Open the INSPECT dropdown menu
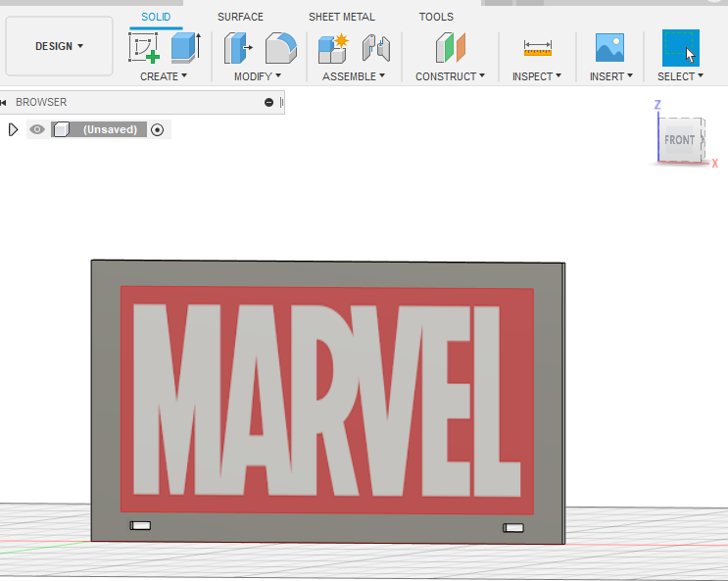Screen dimensions: 728x581 click(537, 76)
